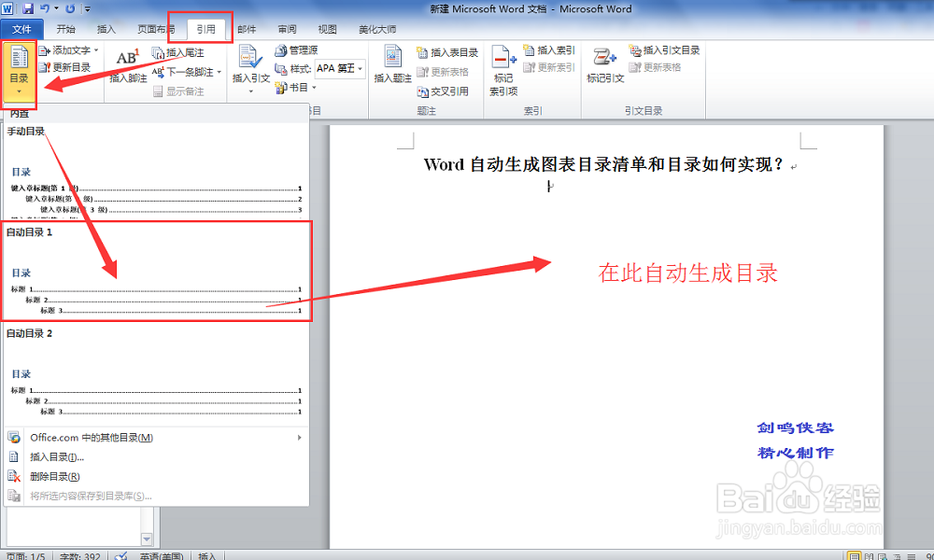Click 插入索引 (Insert Index)

548,50
